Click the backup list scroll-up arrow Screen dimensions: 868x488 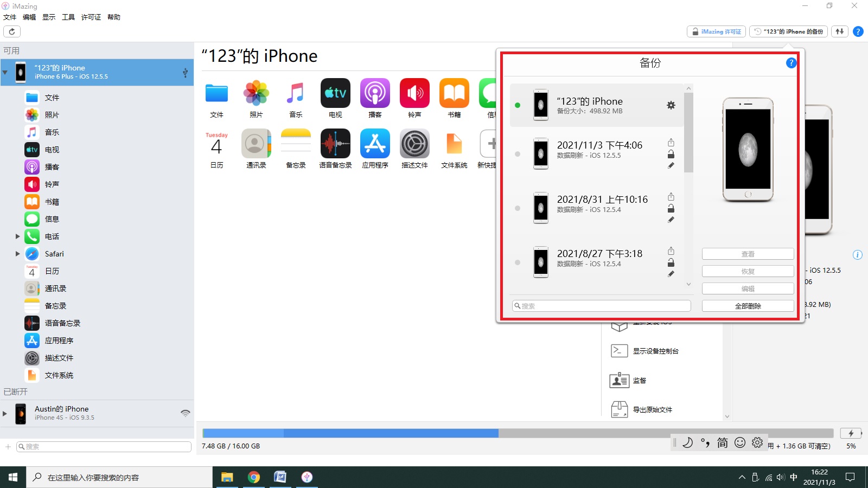pyautogui.click(x=688, y=88)
